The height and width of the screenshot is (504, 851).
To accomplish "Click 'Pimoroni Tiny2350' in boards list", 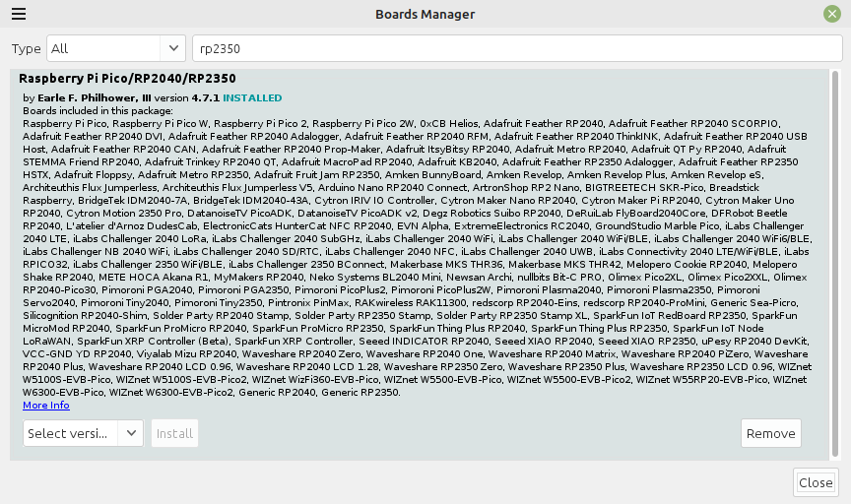I will coord(219,303).
